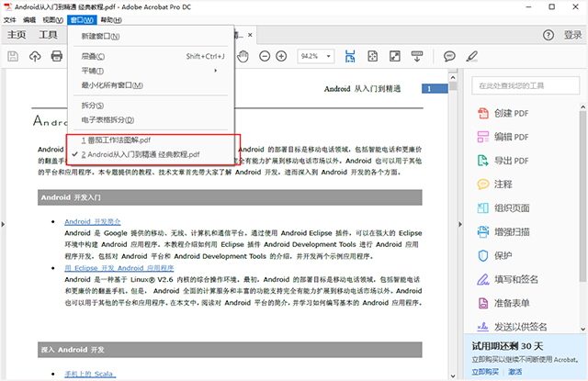Image resolution: width=588 pixels, height=381 pixels.
Task: Open the 编辑 menu
Action: pyautogui.click(x=29, y=20)
